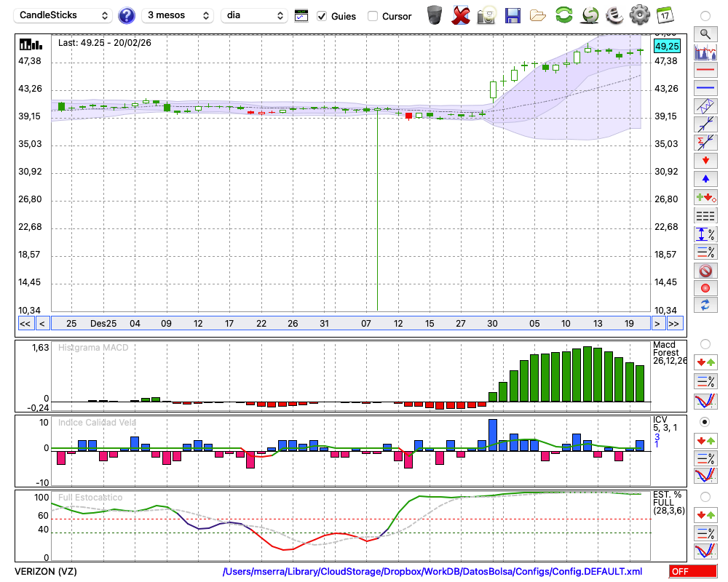Select the radio button beside Macd Forest panel
Screen dimensions: 728x582
pyautogui.click(x=705, y=343)
